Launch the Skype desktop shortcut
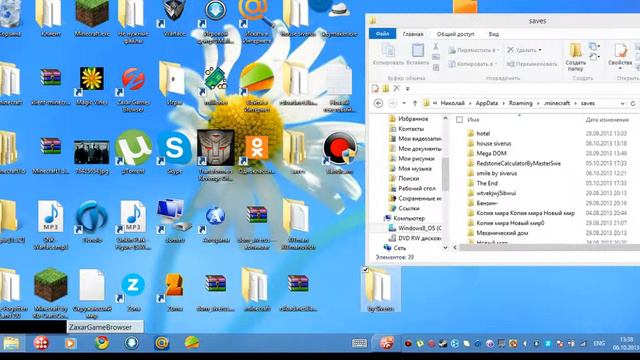This screenshot has height=360, width=640. 174,147
